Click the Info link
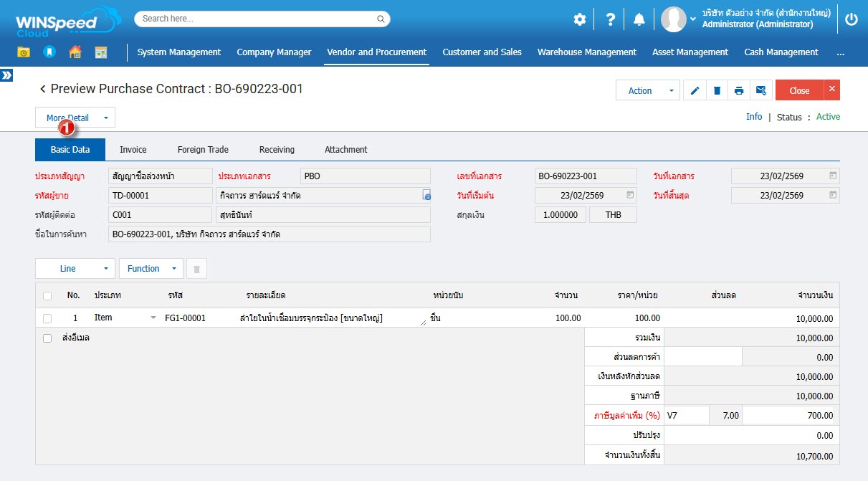The width and height of the screenshot is (868, 481). [754, 117]
